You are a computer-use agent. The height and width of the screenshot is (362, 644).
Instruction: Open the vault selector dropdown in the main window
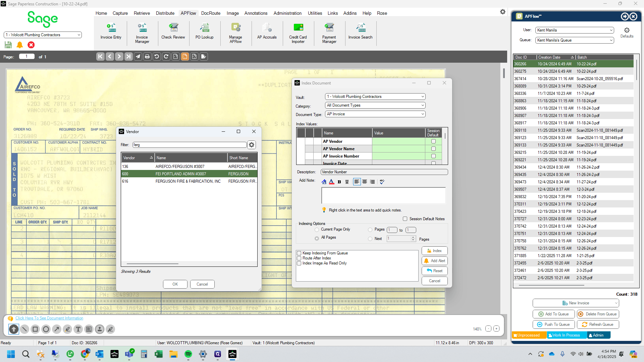(x=43, y=35)
